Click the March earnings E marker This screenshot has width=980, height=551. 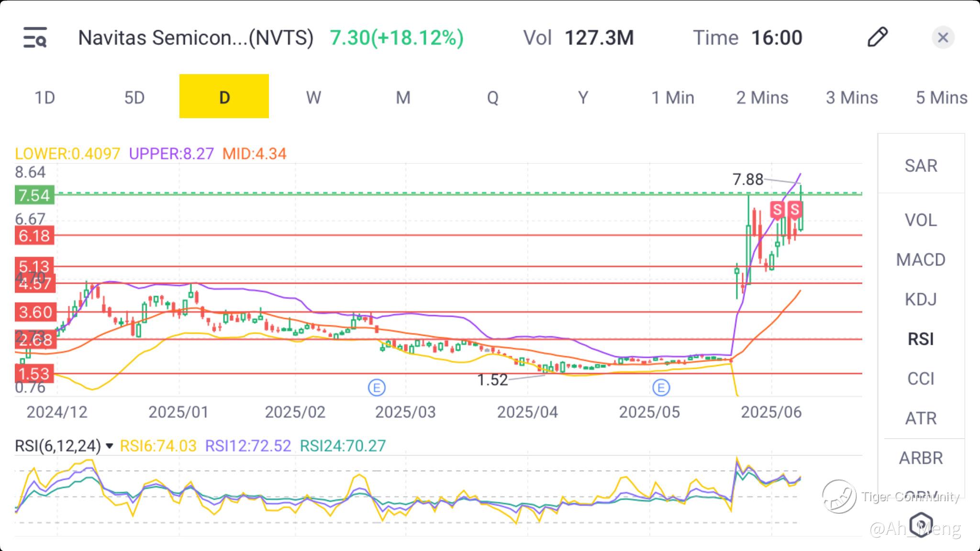coord(377,387)
